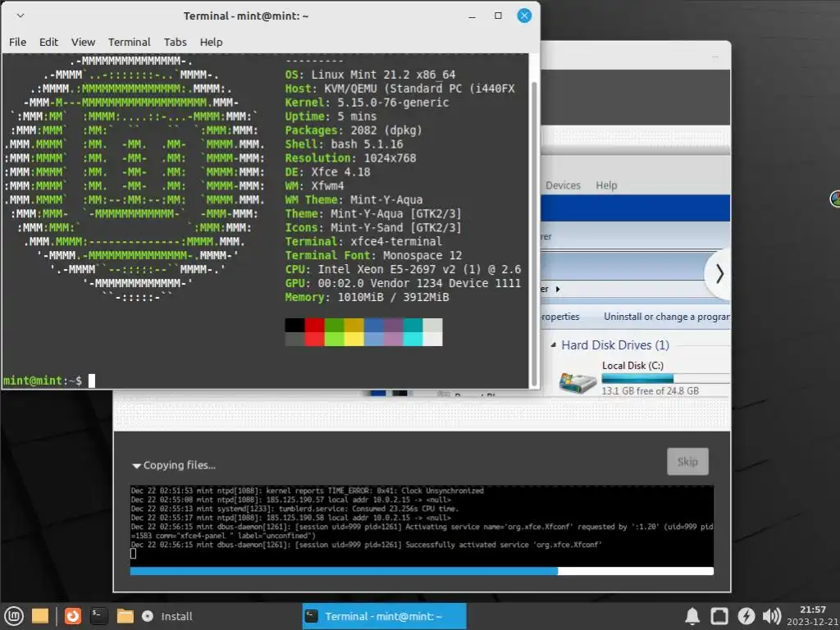Open Help menu in the slideshow image
The width and height of the screenshot is (840, 630).
(606, 185)
